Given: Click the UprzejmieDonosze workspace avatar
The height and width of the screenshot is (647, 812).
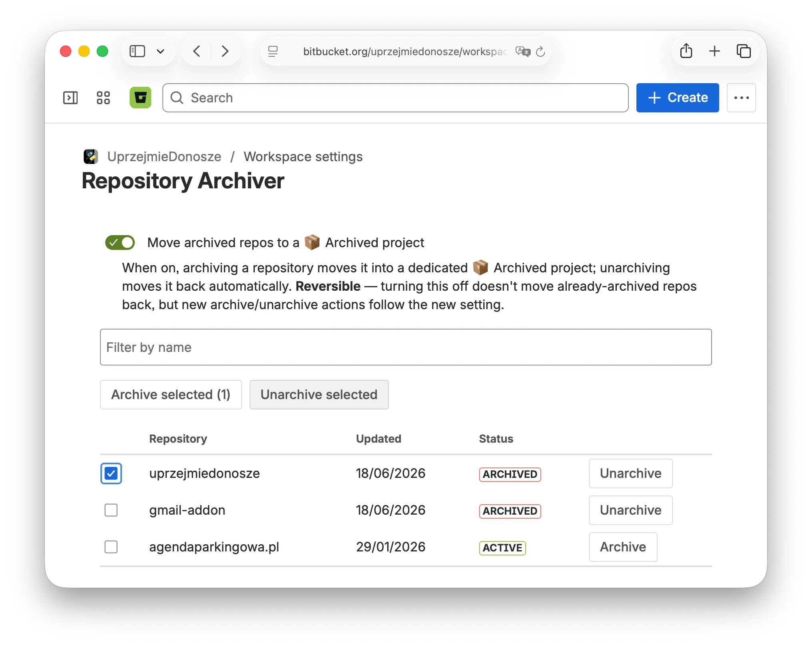Looking at the screenshot, I should click(91, 156).
